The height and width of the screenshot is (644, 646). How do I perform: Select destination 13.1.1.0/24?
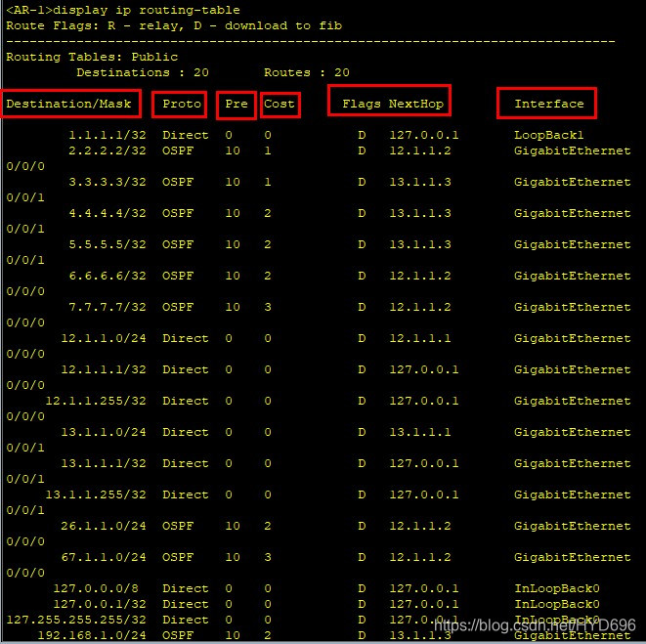point(104,432)
